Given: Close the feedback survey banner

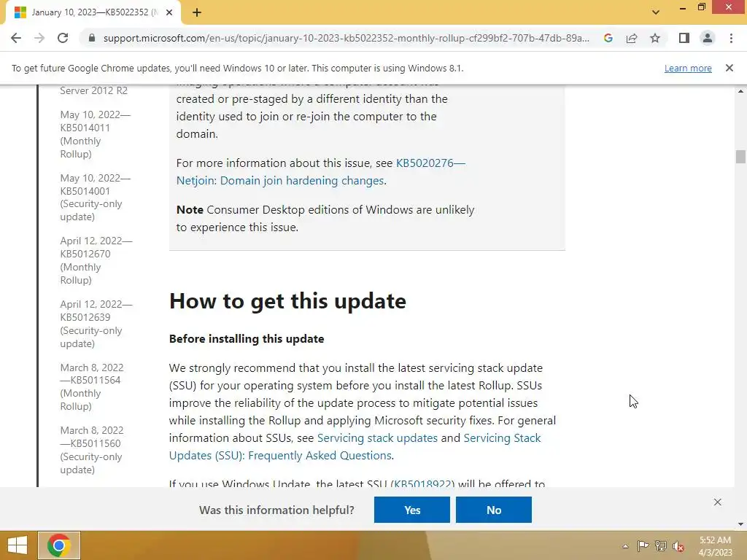Looking at the screenshot, I should click(718, 502).
